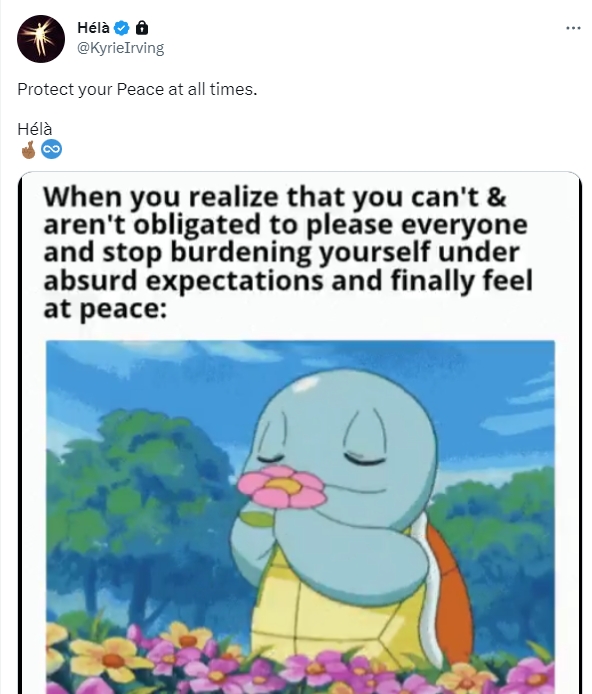Click the Hélà signature line in tweet
This screenshot has height=694, width=592.
tap(35, 129)
